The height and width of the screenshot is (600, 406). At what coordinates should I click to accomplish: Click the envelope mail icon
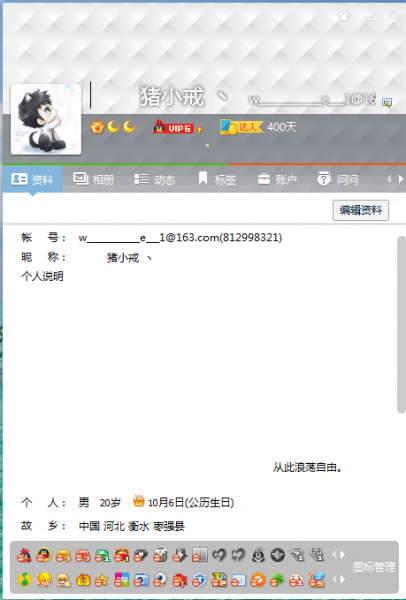click(x=238, y=580)
